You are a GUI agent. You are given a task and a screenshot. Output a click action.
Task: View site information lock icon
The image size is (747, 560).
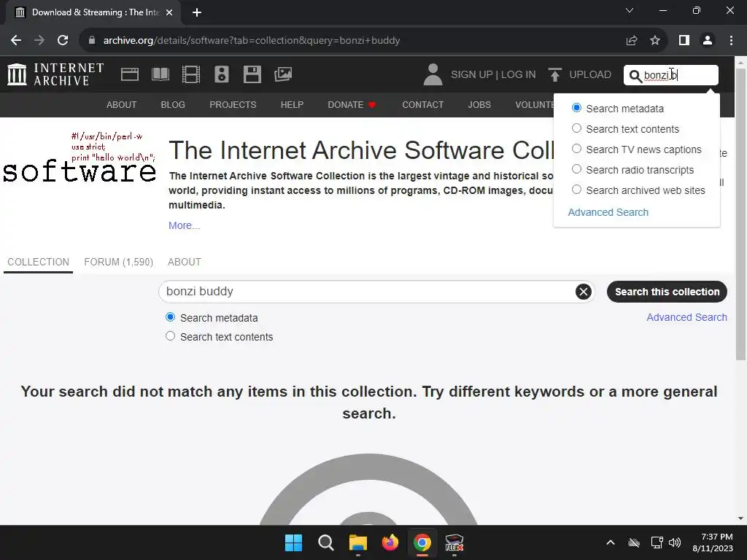[x=92, y=41]
